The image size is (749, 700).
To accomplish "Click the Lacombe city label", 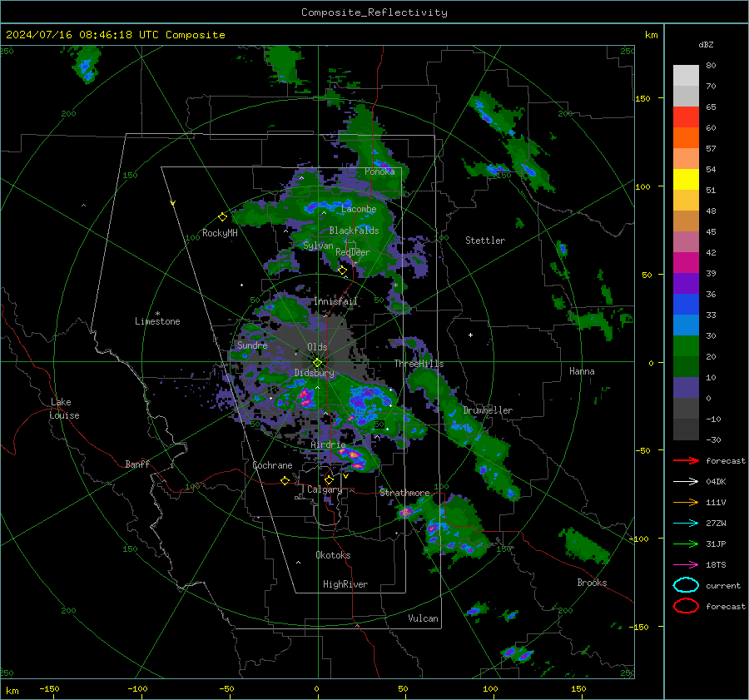I will pyautogui.click(x=359, y=209).
